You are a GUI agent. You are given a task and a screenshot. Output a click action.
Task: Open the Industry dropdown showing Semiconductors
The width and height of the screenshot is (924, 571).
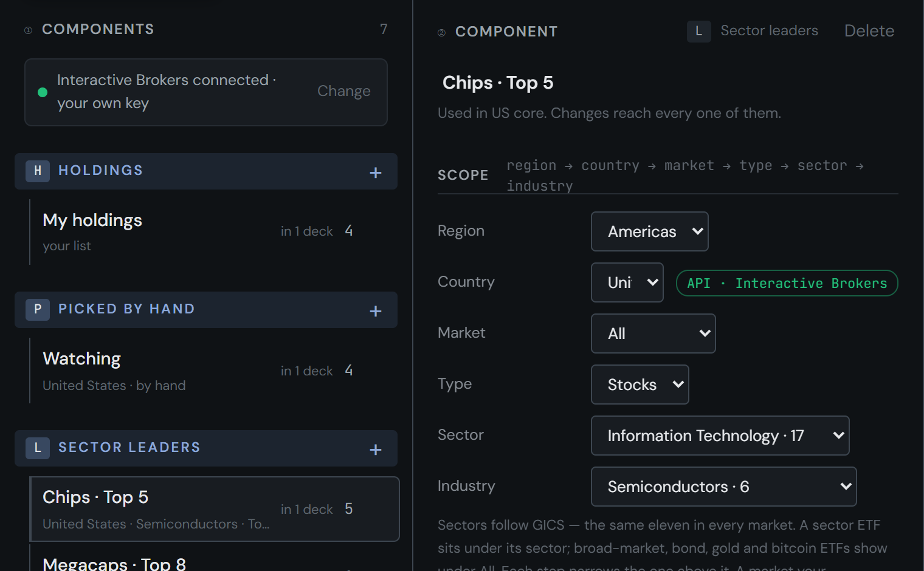[723, 487]
